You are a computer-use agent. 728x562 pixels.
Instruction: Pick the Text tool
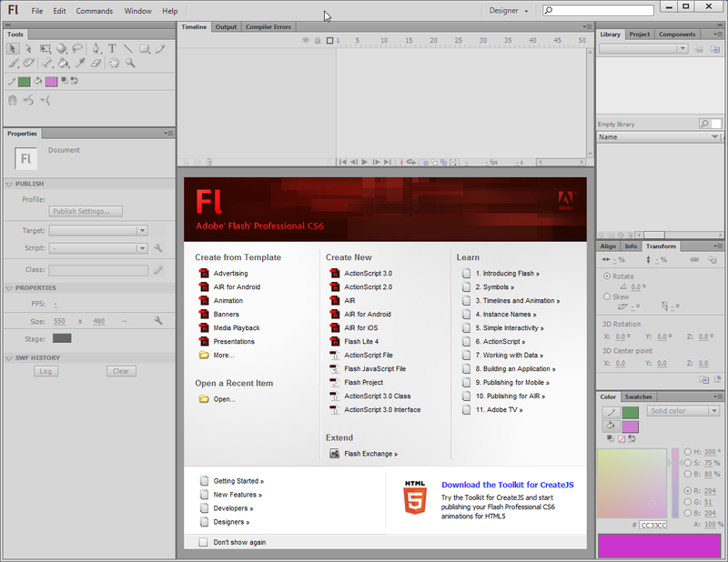pyautogui.click(x=112, y=49)
